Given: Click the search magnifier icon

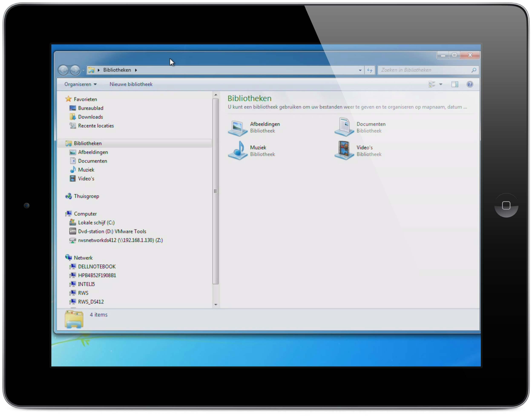Looking at the screenshot, I should 474,70.
